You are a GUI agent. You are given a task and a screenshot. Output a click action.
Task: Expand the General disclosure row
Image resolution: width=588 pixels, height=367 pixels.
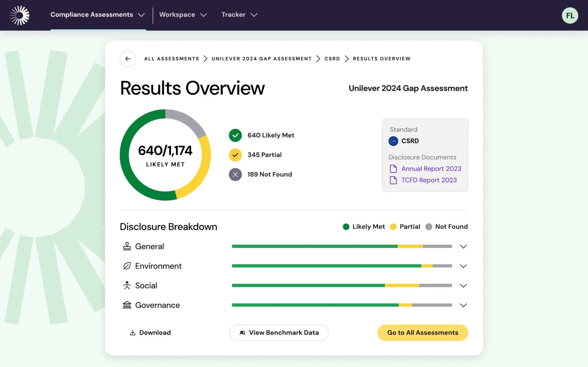coord(463,247)
